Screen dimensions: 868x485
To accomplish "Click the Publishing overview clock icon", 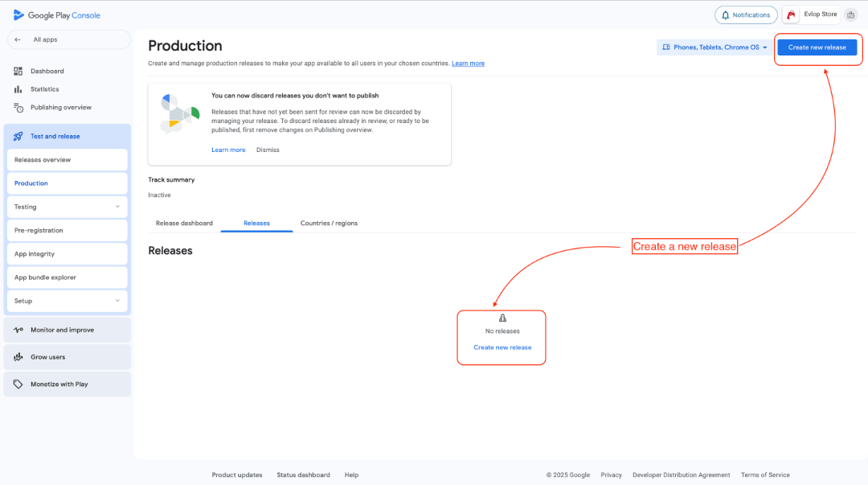I will point(18,108).
